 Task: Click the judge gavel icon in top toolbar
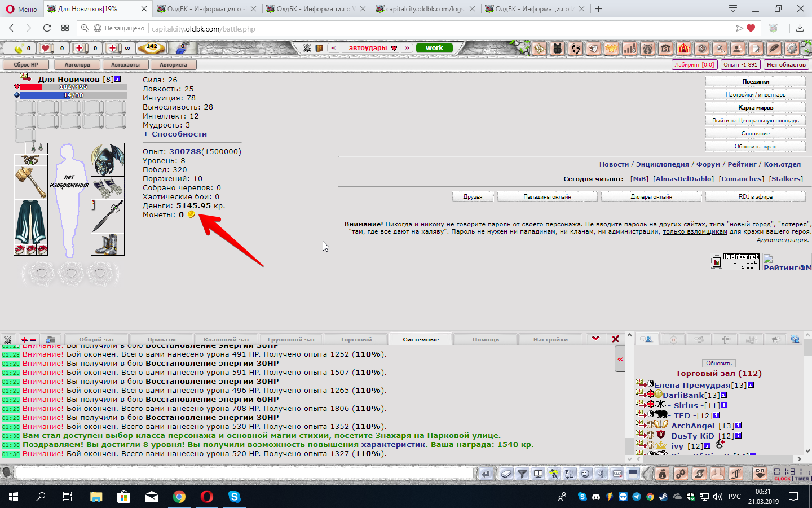tap(720, 49)
